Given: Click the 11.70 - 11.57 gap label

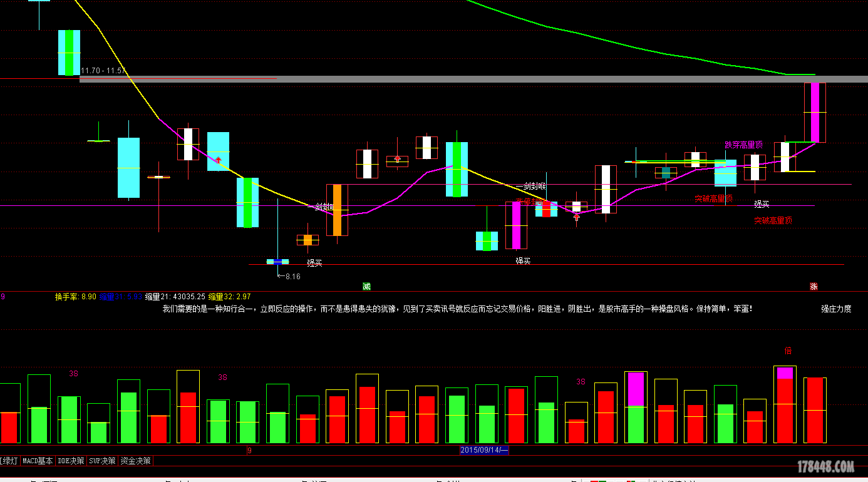Looking at the screenshot, I should (103, 71).
